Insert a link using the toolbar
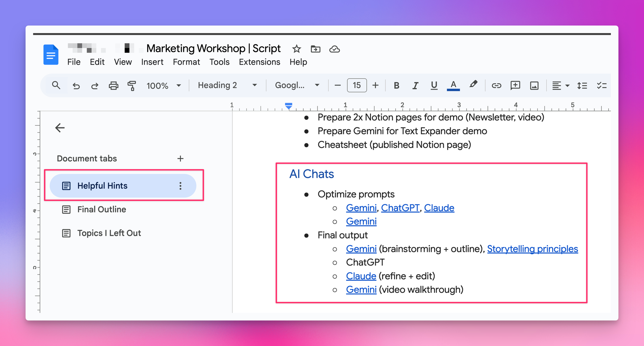The width and height of the screenshot is (644, 346). pyautogui.click(x=496, y=86)
